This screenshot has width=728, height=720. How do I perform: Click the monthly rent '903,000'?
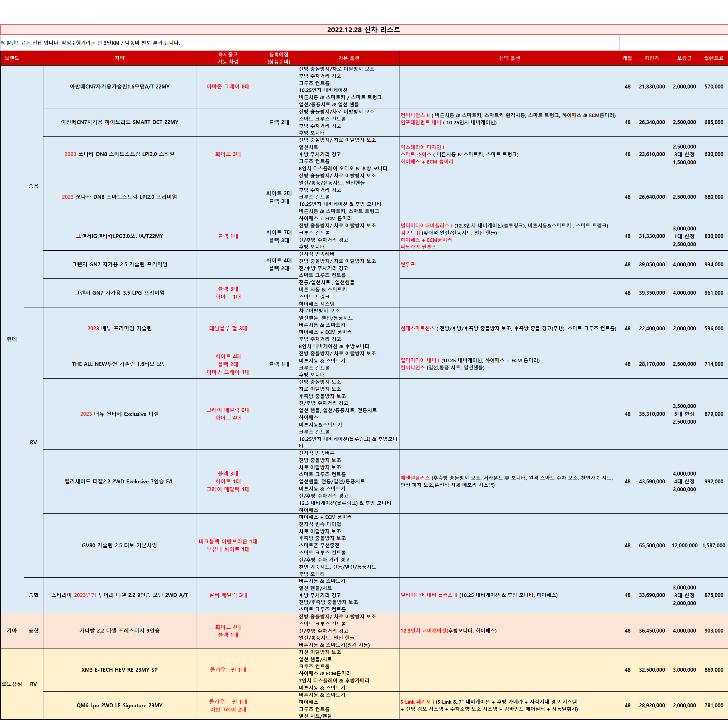tap(714, 631)
